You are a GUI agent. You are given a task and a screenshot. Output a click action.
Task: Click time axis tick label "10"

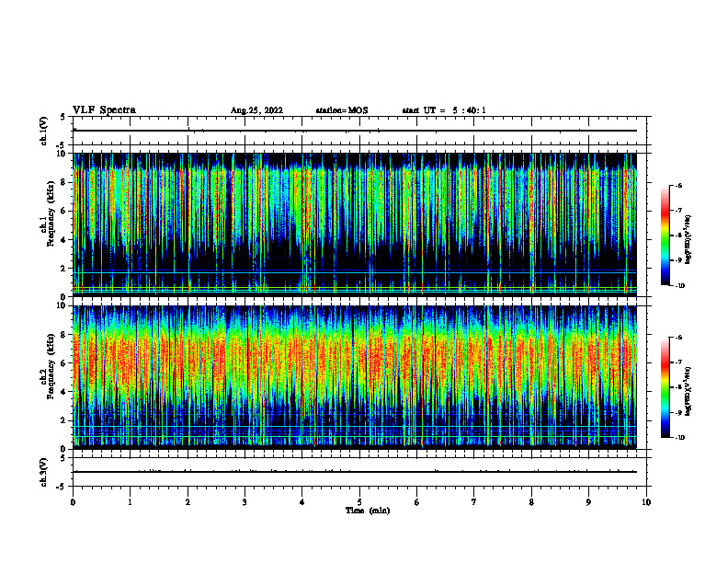click(x=646, y=502)
